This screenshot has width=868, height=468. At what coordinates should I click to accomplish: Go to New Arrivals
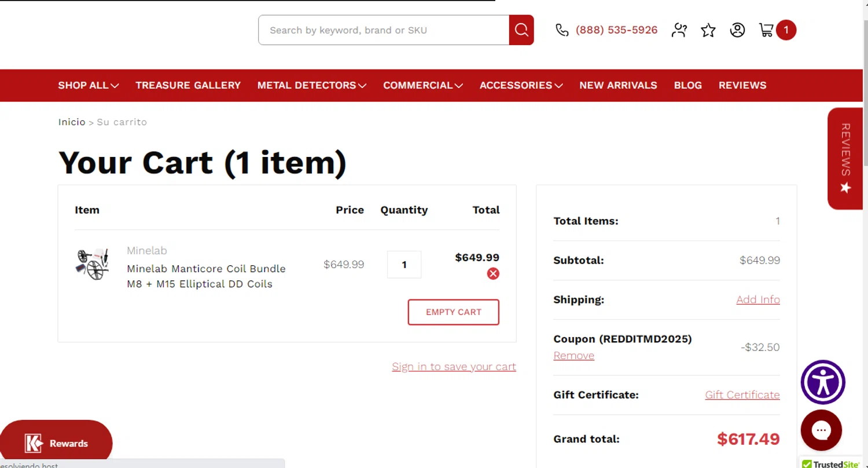coord(618,85)
